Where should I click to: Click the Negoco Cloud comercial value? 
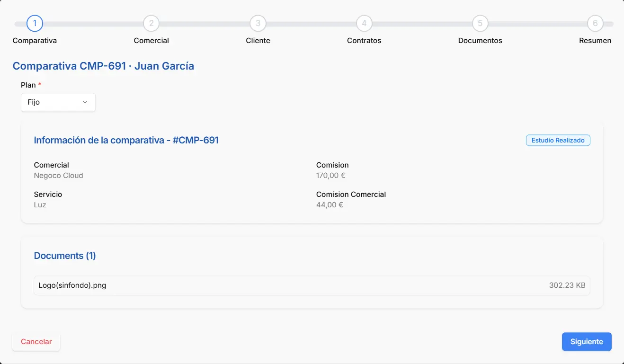tap(58, 176)
